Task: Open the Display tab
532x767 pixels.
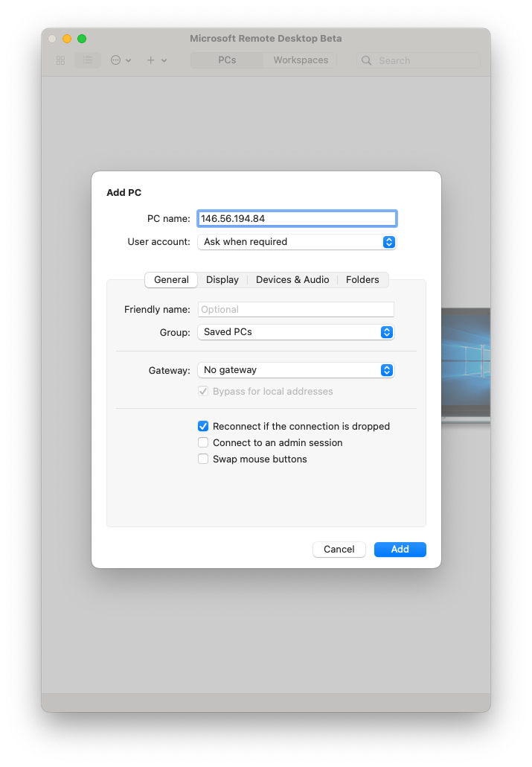Action: click(x=222, y=280)
